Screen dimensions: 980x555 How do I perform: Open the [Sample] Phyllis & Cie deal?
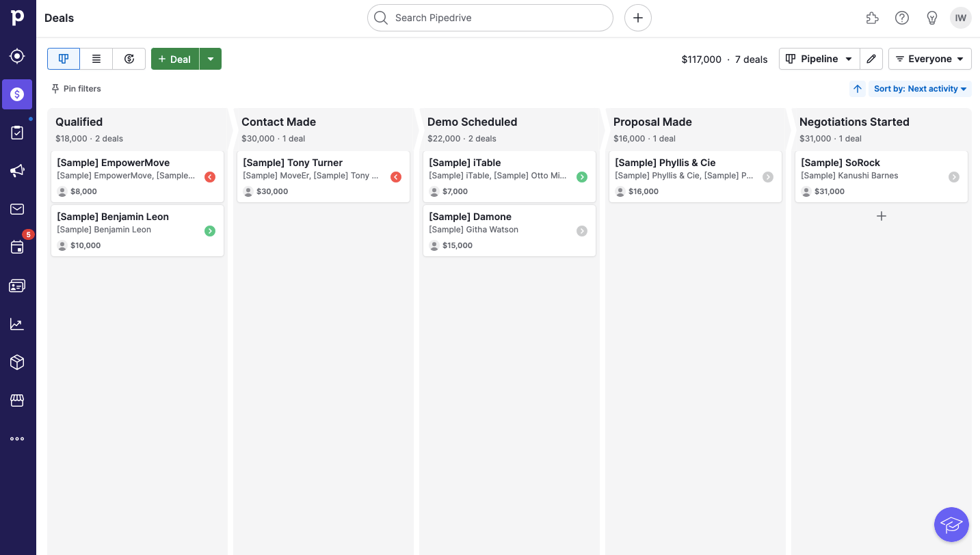(x=696, y=176)
